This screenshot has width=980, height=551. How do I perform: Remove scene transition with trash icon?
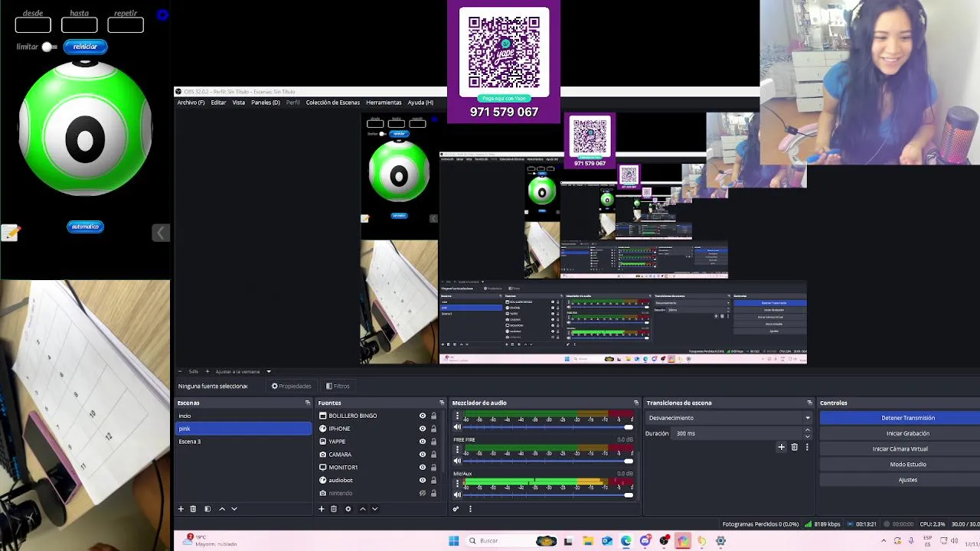[795, 447]
